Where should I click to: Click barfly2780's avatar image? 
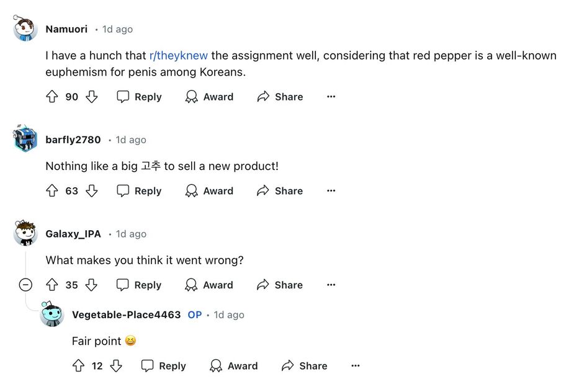pyautogui.click(x=25, y=138)
